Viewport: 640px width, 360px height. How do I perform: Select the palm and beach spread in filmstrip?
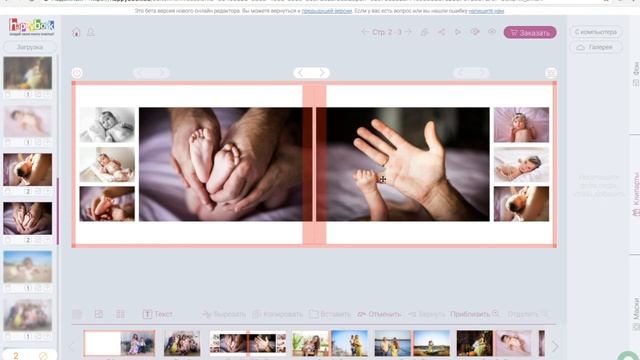tap(330, 343)
